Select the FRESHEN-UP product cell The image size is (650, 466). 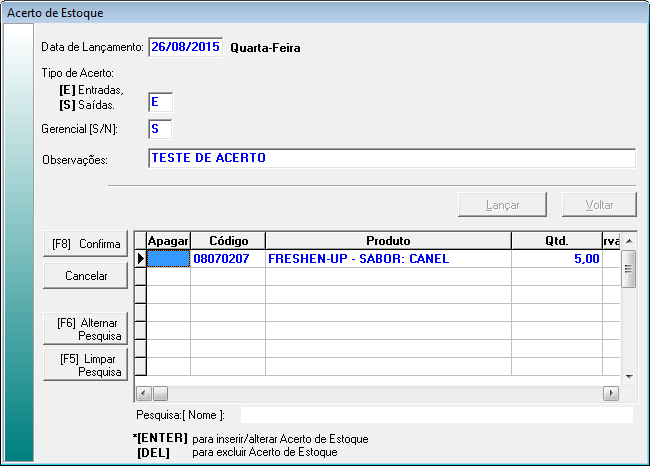pos(388,259)
